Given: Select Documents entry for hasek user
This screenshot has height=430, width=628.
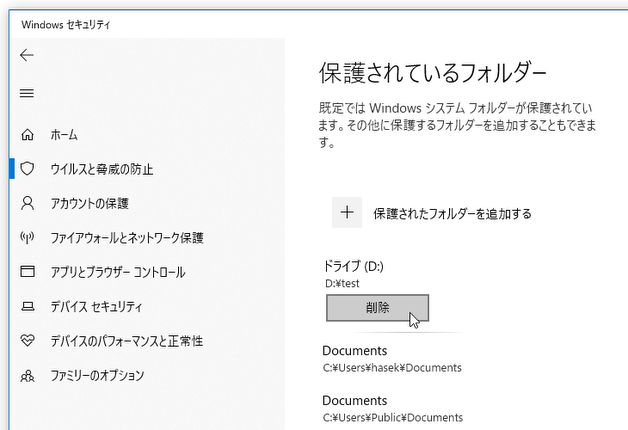Looking at the screenshot, I should click(354, 351).
